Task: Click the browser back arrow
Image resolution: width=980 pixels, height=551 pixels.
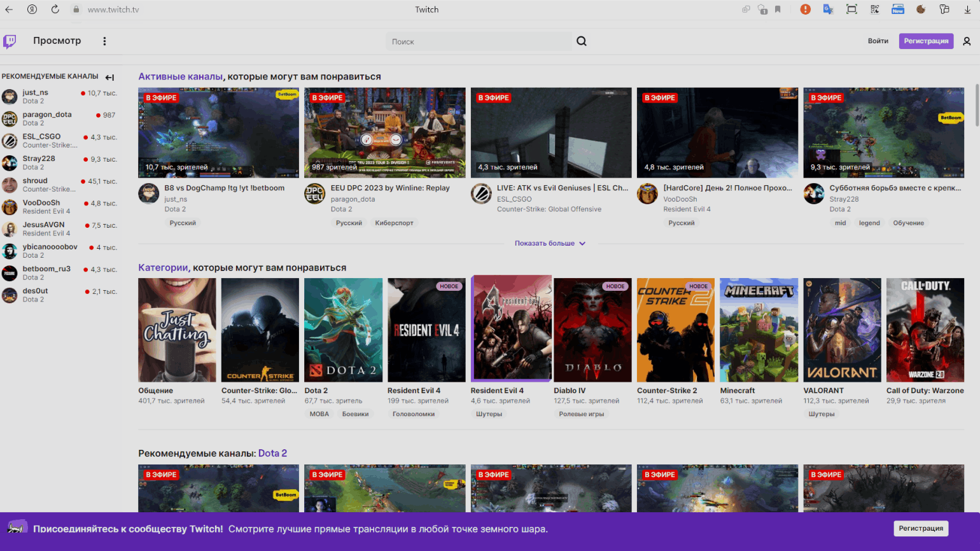Action: tap(9, 10)
